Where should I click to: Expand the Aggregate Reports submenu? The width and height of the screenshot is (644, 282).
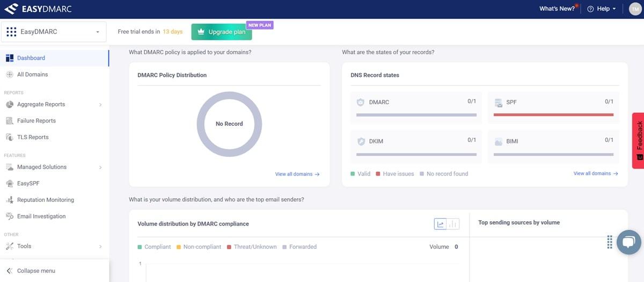[100, 105]
